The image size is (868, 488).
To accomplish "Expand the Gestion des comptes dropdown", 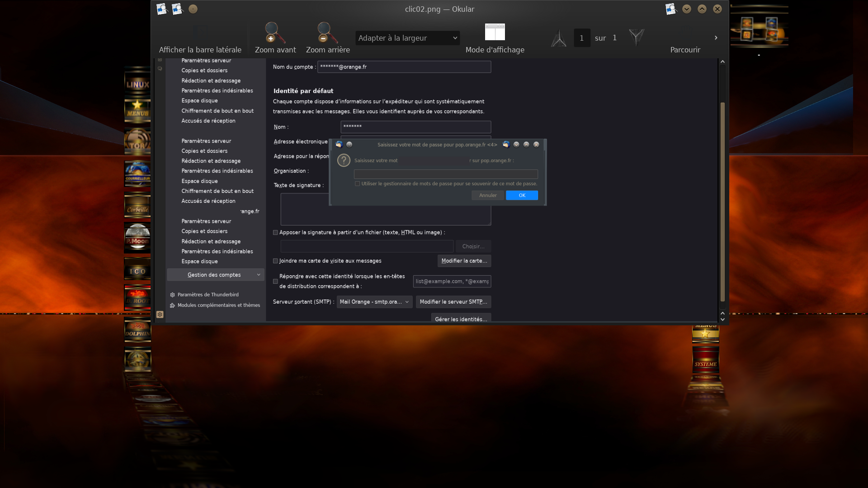I will point(216,275).
